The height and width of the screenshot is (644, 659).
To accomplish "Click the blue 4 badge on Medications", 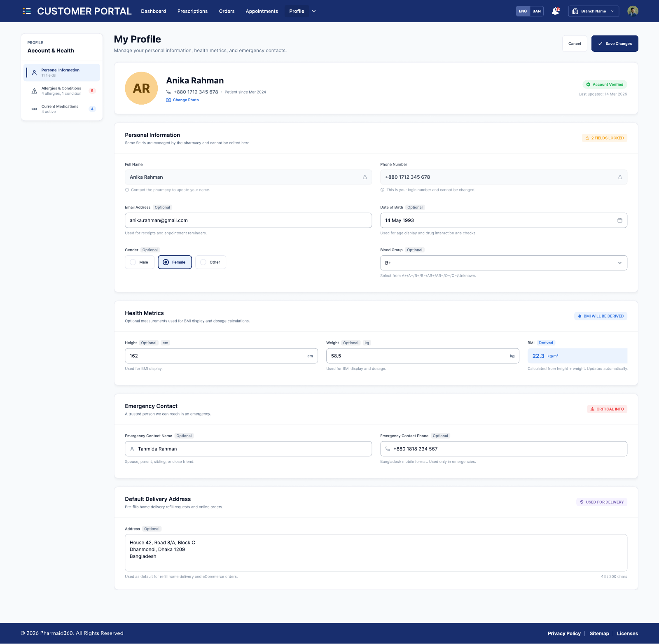I will 92,109.
